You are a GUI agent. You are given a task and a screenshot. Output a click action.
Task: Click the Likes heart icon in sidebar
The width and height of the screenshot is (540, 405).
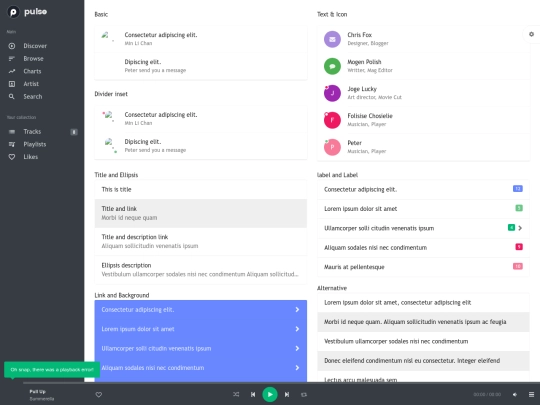tap(12, 157)
